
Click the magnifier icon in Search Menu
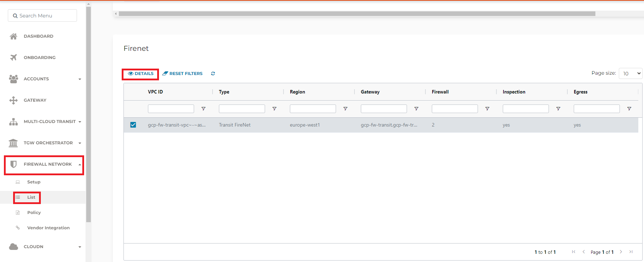click(x=15, y=16)
